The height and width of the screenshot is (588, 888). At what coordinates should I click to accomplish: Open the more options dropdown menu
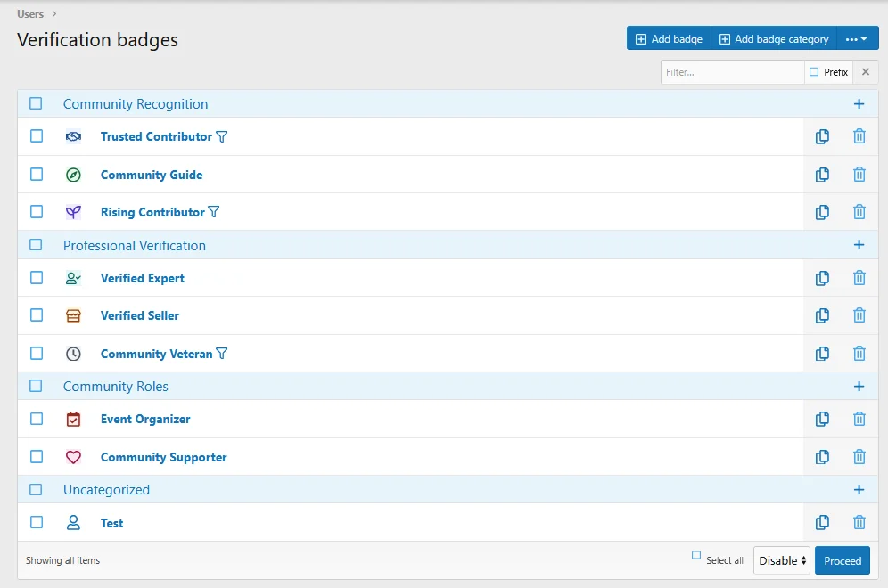point(857,39)
